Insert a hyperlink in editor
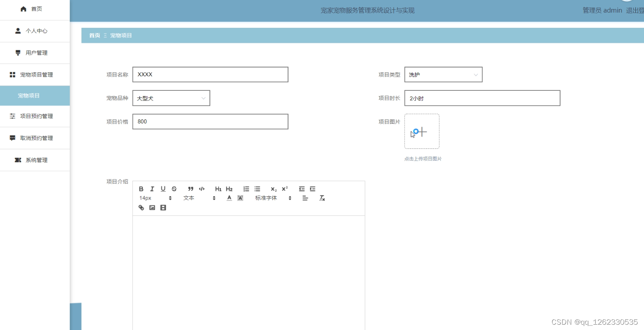The height and width of the screenshot is (330, 644). pos(141,208)
